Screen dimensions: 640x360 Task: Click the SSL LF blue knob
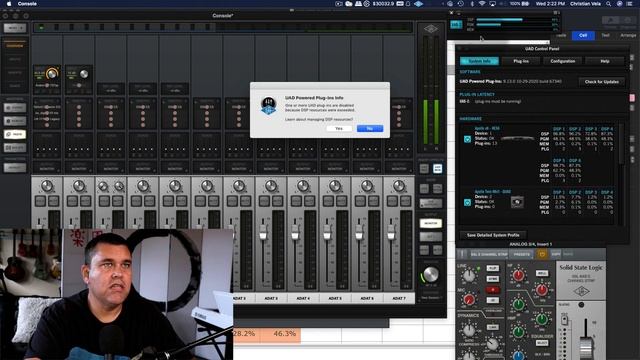(518, 356)
